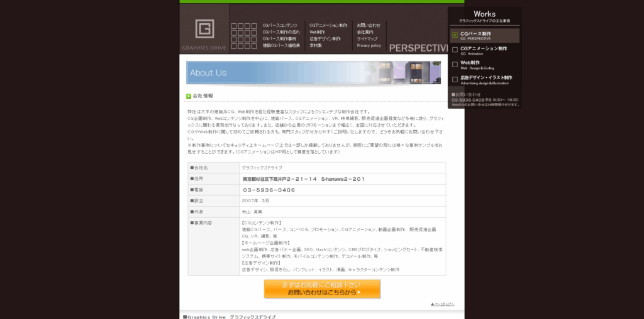
Task: Select the CGパース制作 checkbox in Works panel
Action: pos(455,35)
